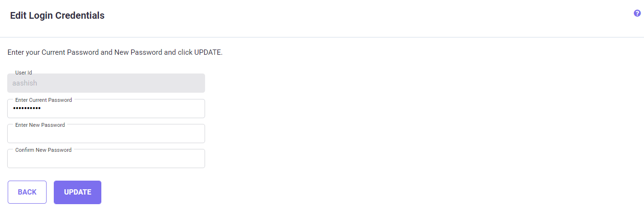Click the word UPDATE in the instructions
This screenshot has width=644, height=208.
[207, 52]
